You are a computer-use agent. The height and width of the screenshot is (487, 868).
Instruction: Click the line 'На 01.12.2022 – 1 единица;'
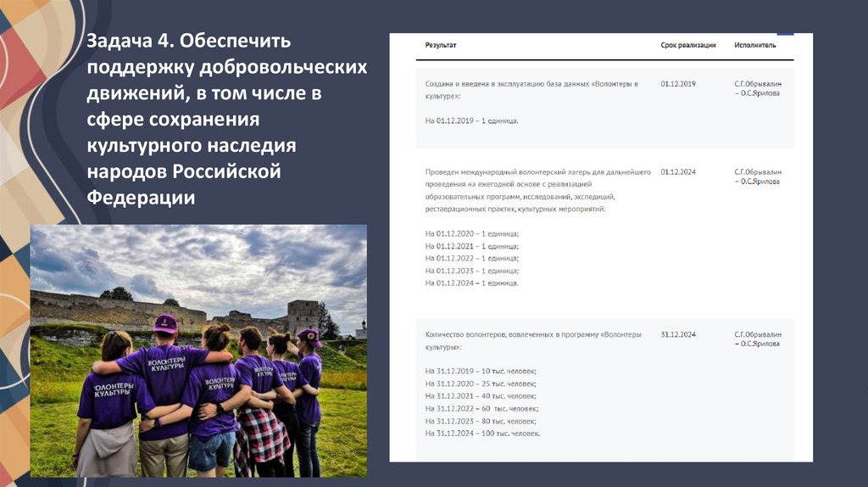point(471,258)
